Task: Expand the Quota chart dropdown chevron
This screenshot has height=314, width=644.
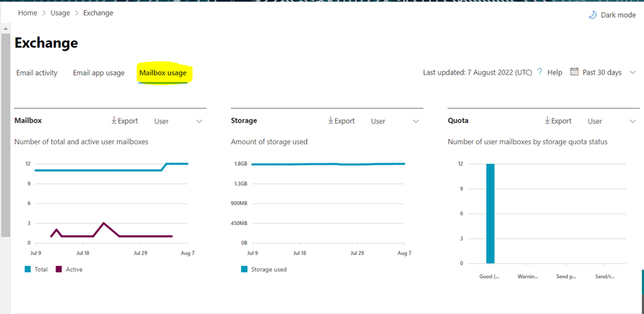Action: (632, 121)
